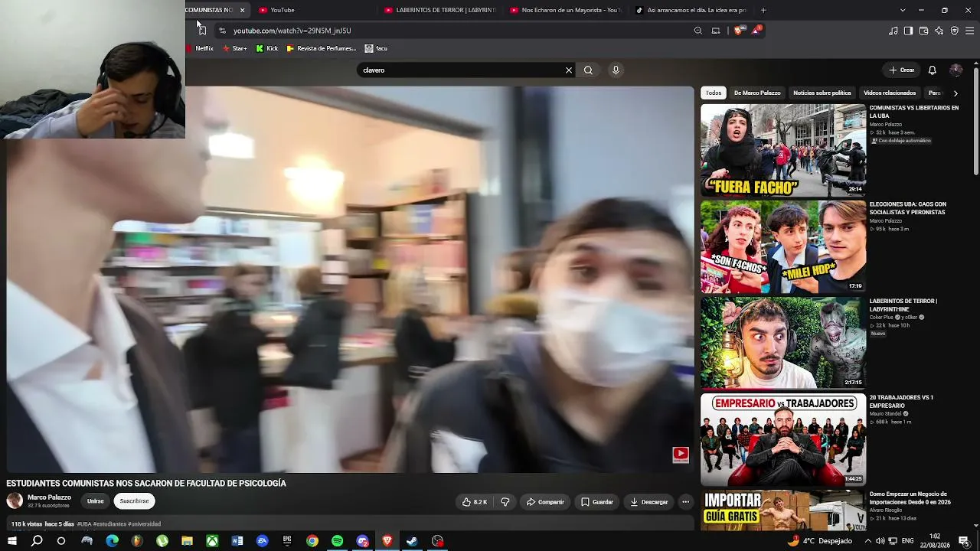Open the YouTube account avatar menu
980x551 pixels.
coord(956,70)
